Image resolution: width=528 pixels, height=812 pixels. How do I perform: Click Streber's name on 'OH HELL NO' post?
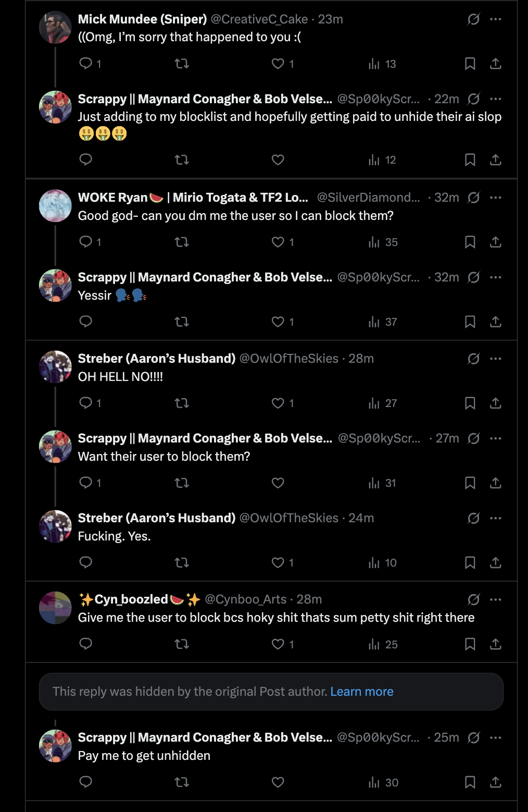pyautogui.click(x=157, y=359)
